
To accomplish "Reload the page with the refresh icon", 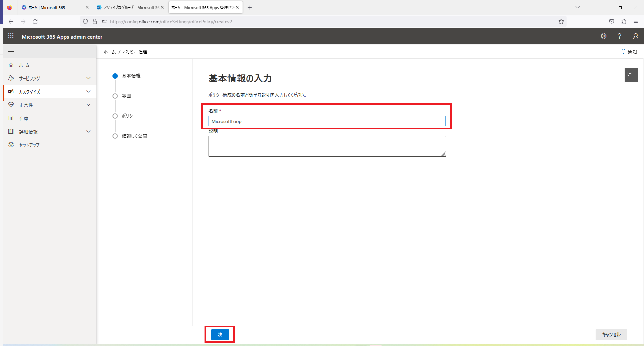I will pos(35,21).
